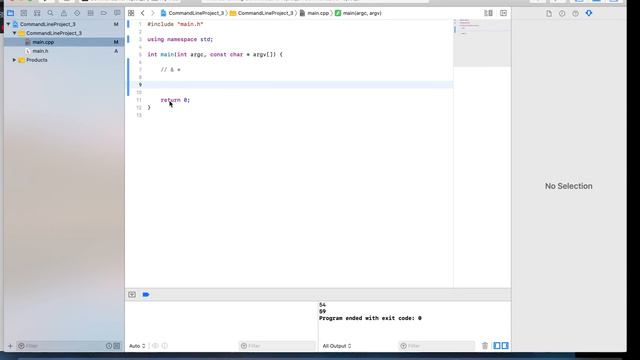Open project CommandLineProject_3 in jump bar
This screenshot has width=640, height=360.
[192, 13]
